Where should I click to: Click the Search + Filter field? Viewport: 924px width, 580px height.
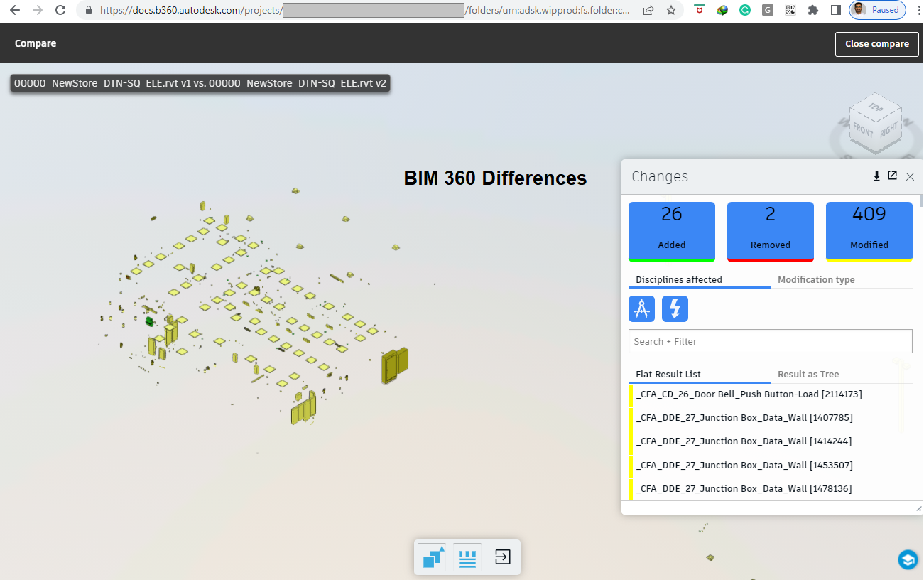tap(771, 341)
